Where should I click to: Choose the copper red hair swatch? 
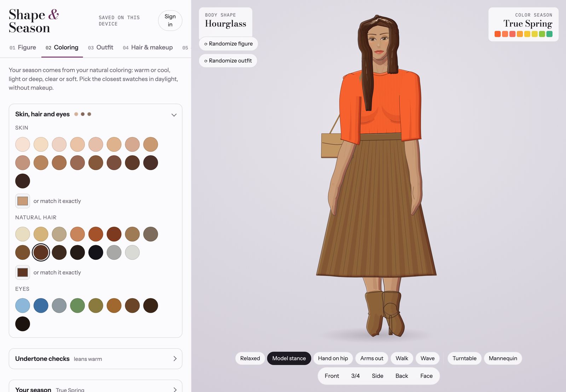pos(96,234)
